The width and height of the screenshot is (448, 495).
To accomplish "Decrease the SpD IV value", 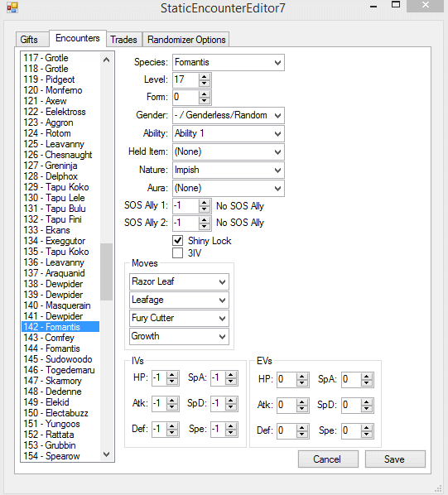I will [x=231, y=407].
